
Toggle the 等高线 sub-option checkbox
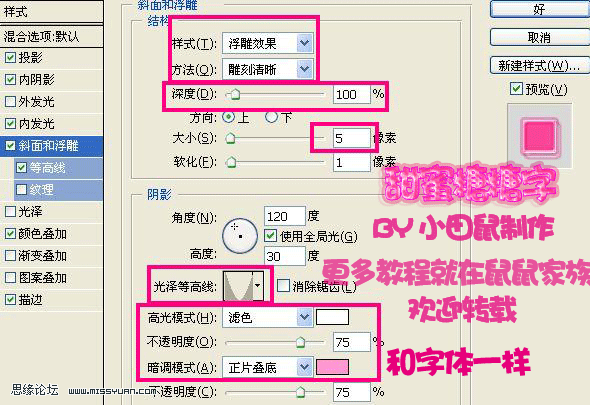click(x=21, y=167)
